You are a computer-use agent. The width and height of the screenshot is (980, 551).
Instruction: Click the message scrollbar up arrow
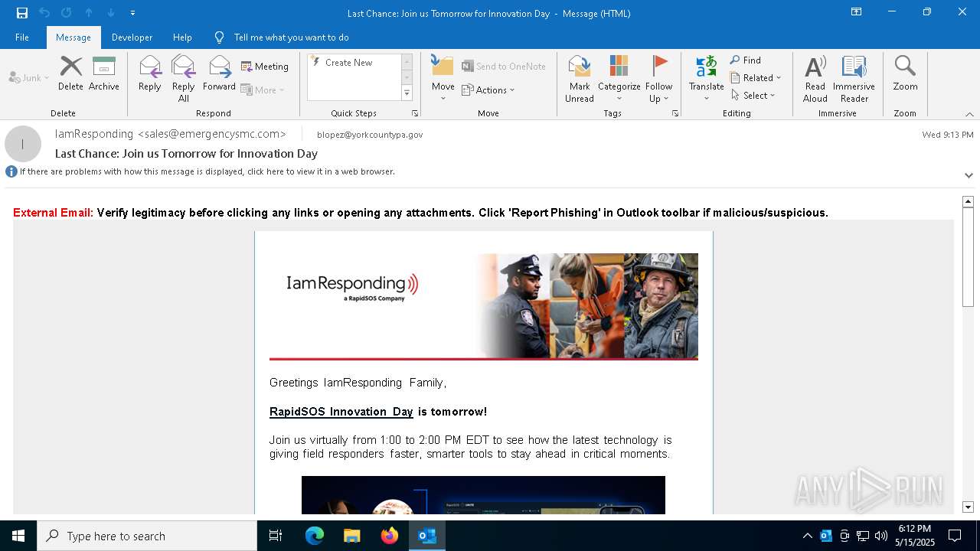point(968,201)
